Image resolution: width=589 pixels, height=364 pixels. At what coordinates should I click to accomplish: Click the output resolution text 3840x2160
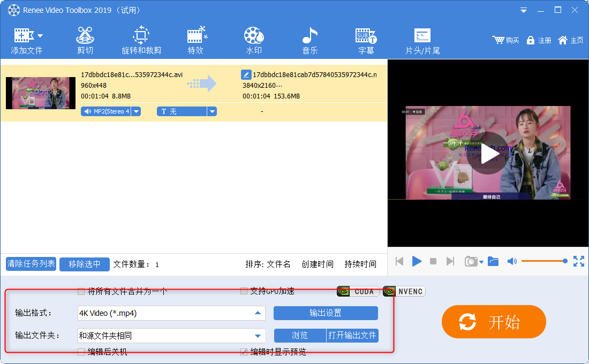[262, 85]
